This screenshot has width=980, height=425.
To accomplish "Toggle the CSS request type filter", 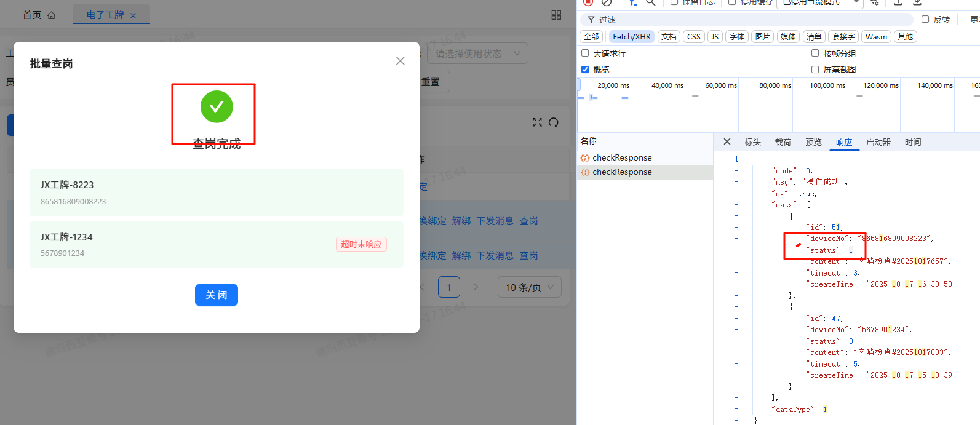I will click(694, 37).
